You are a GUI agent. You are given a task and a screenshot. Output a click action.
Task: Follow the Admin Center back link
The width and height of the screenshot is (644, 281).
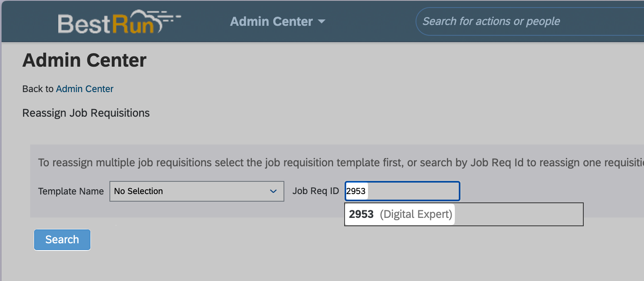point(84,89)
